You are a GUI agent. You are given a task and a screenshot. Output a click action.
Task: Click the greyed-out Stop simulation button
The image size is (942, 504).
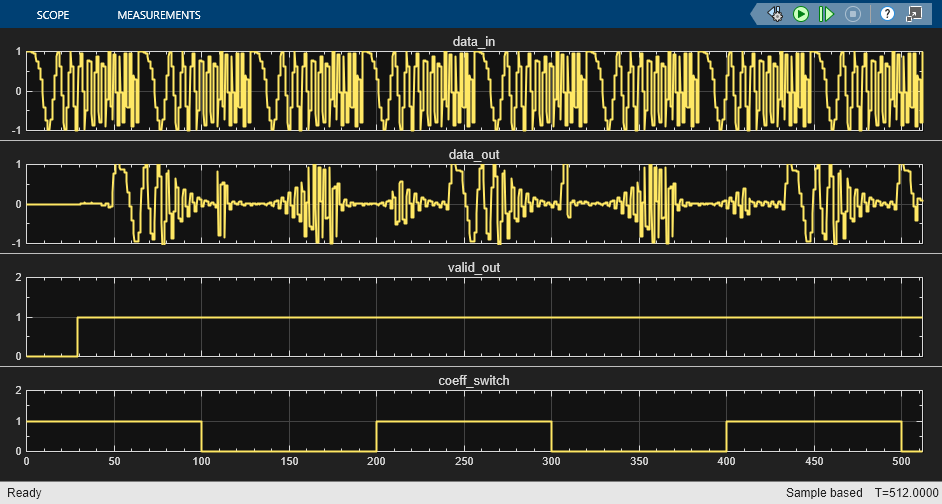(853, 14)
